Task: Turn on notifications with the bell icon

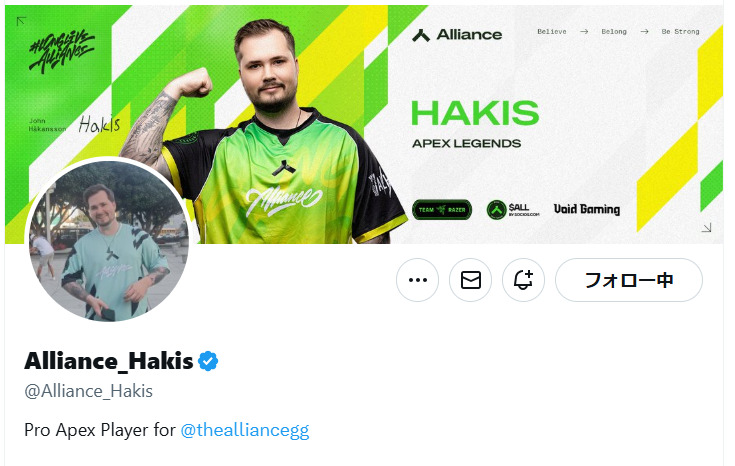Action: (523, 280)
